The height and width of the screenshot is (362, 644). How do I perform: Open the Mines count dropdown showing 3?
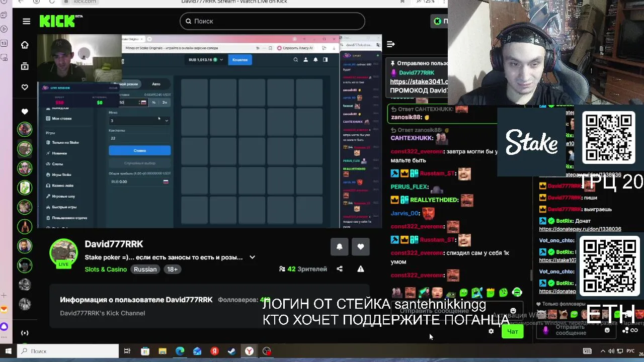pyautogui.click(x=139, y=120)
